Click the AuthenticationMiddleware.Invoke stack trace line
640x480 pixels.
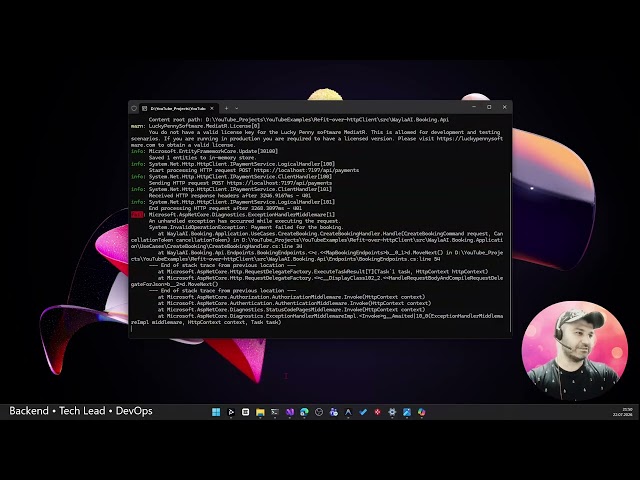294,303
